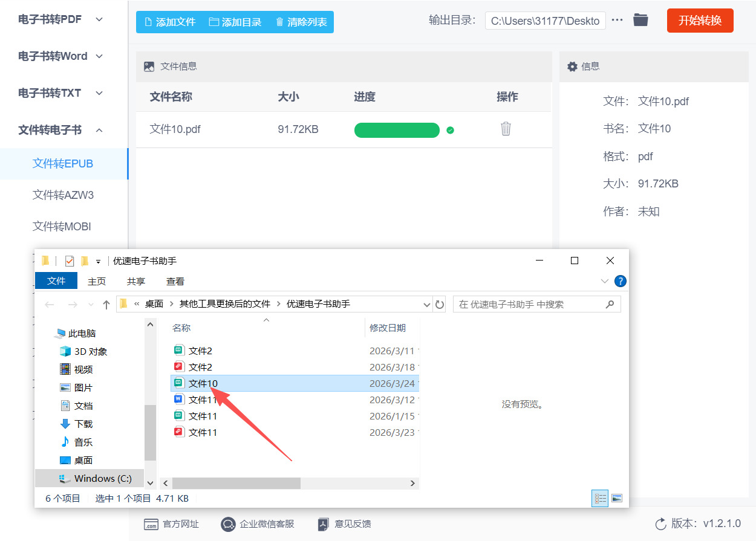Open the output directory folder icon

640,19
